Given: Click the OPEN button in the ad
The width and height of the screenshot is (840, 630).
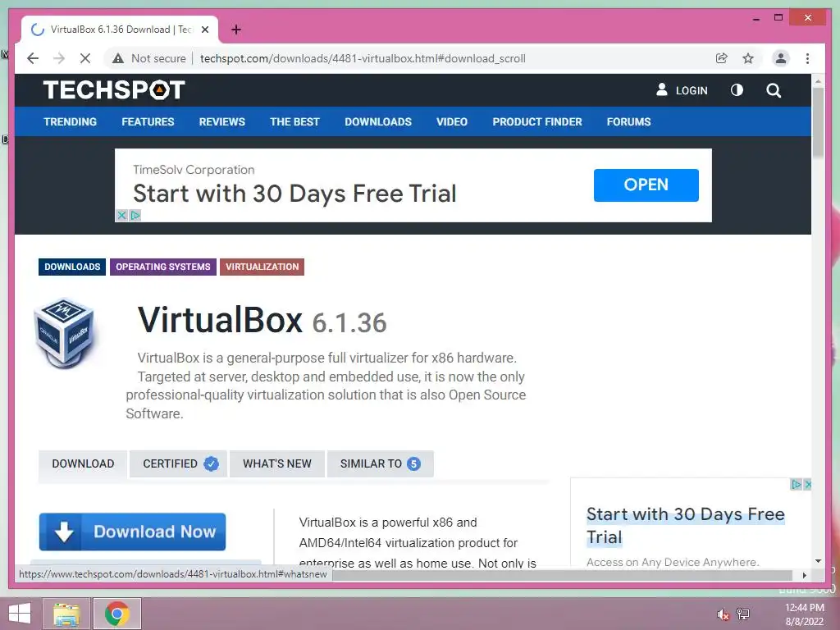Looking at the screenshot, I should (646, 185).
